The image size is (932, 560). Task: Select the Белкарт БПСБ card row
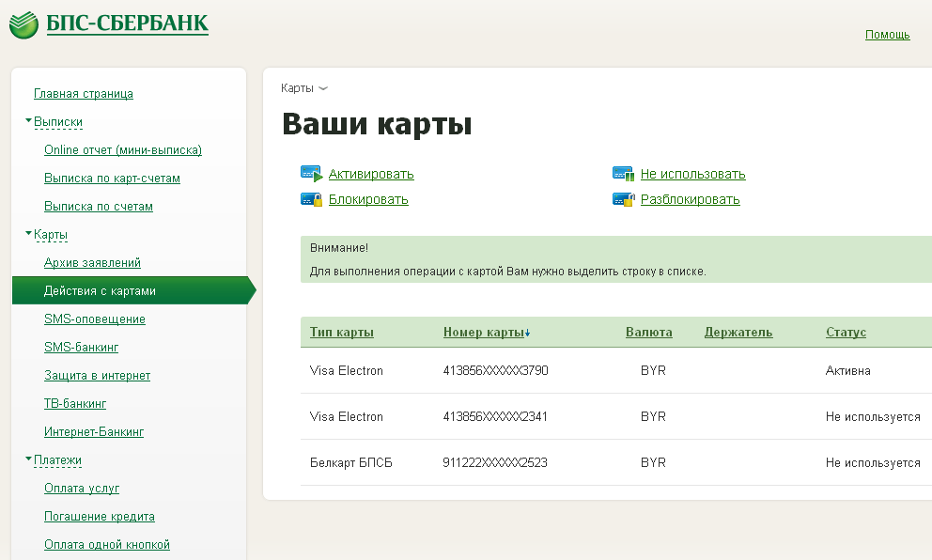click(495, 462)
